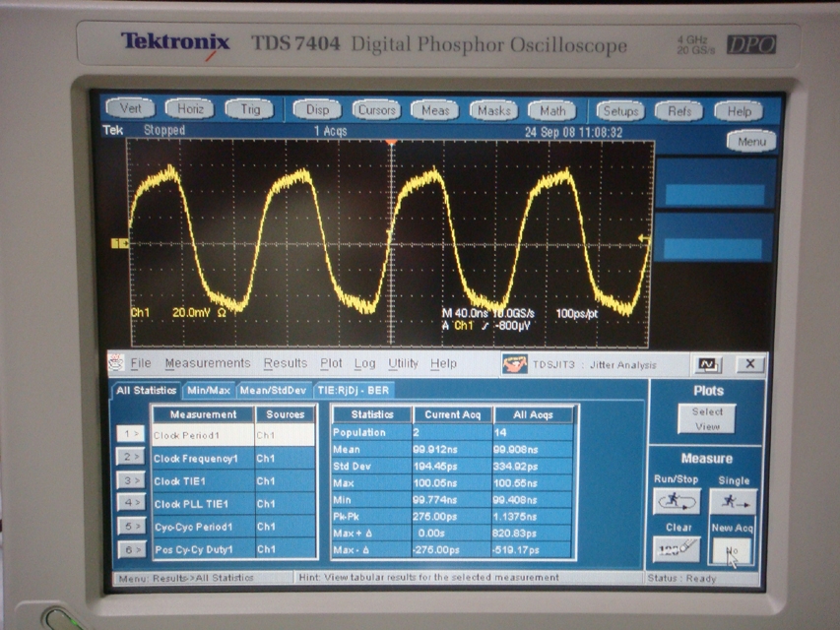This screenshot has width=840, height=630.
Task: Click the Single acquisition icon
Action: point(734,502)
